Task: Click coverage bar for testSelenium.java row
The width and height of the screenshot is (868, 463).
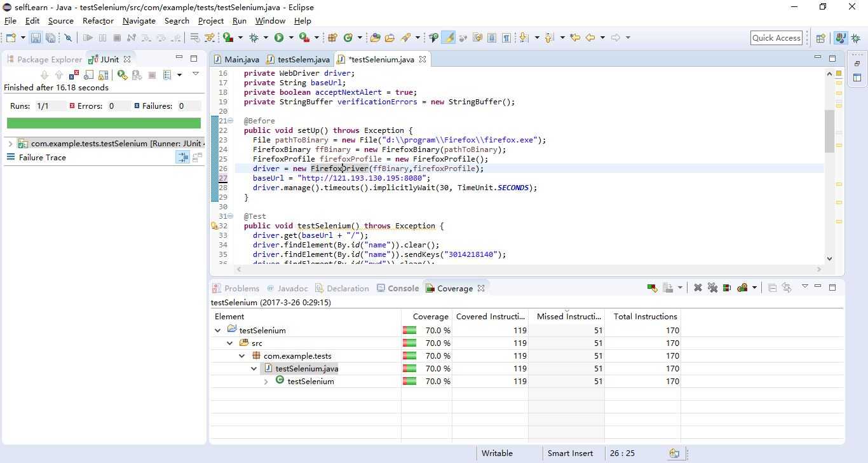Action: click(x=409, y=368)
